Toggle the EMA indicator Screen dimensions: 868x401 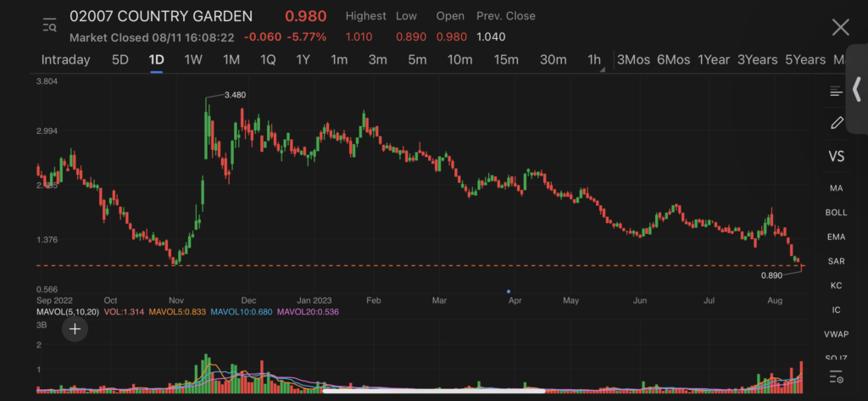(836, 237)
